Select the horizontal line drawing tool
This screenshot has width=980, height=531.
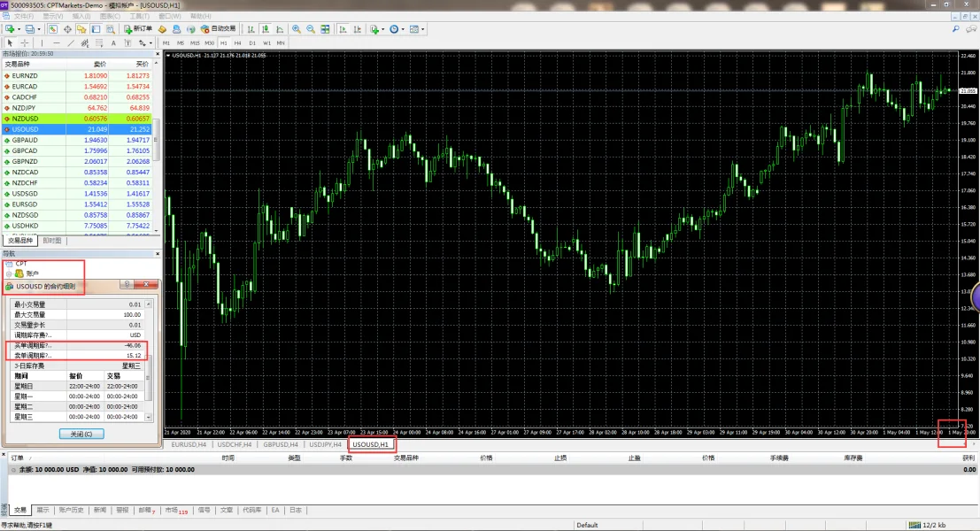pos(57,42)
